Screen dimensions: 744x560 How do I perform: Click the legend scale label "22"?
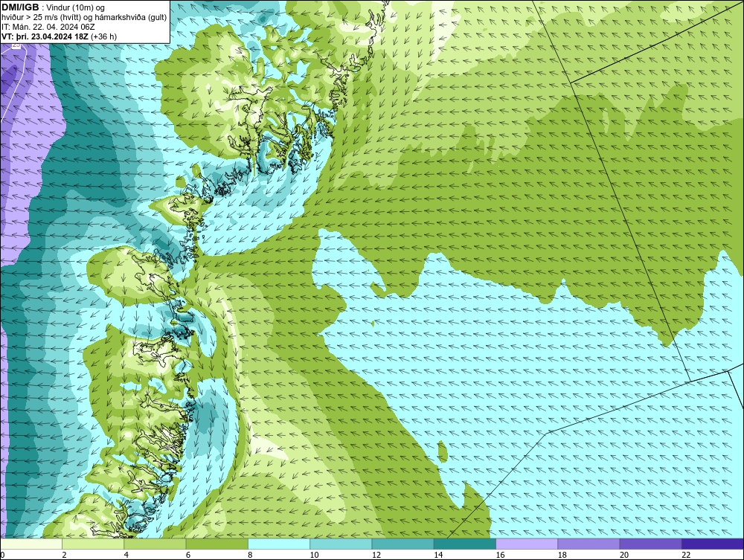(687, 556)
